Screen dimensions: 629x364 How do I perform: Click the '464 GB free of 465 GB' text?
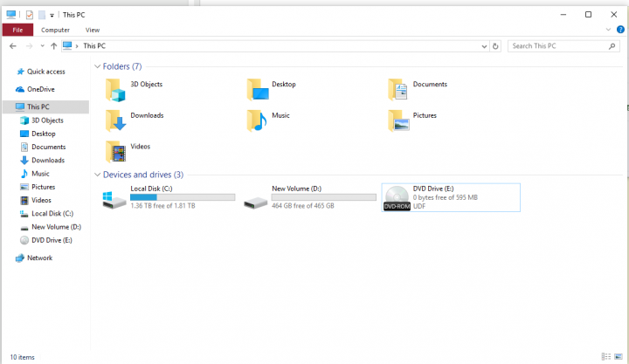(x=303, y=206)
